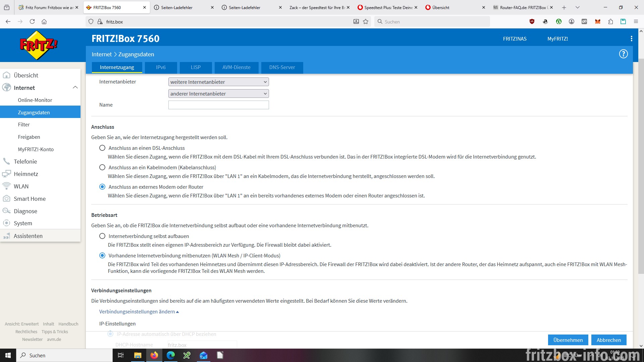Open the DNS-Server tab
644x362 pixels.
tap(282, 67)
